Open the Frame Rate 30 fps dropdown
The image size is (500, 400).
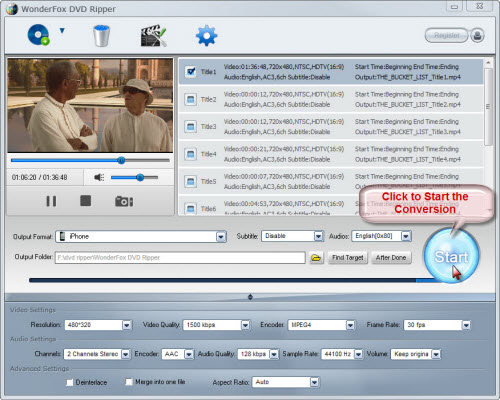click(437, 325)
